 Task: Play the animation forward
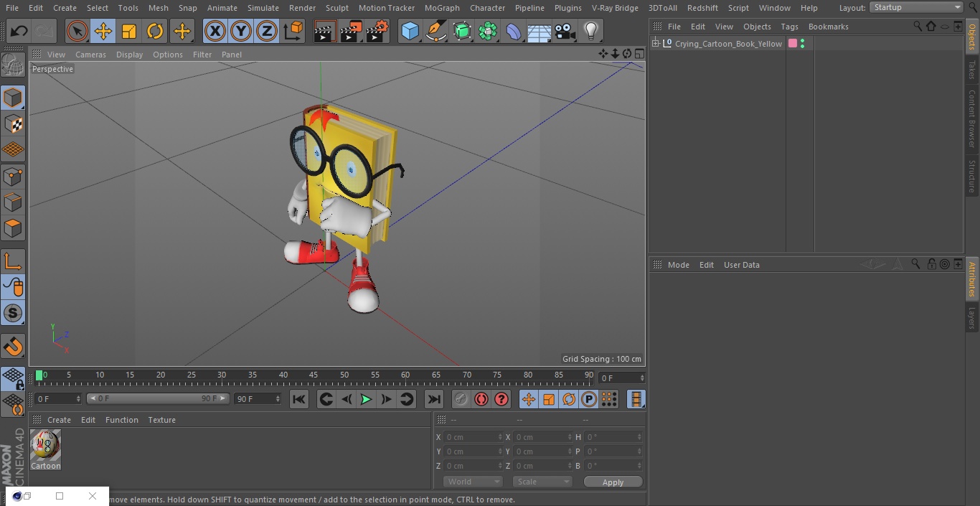click(x=366, y=399)
